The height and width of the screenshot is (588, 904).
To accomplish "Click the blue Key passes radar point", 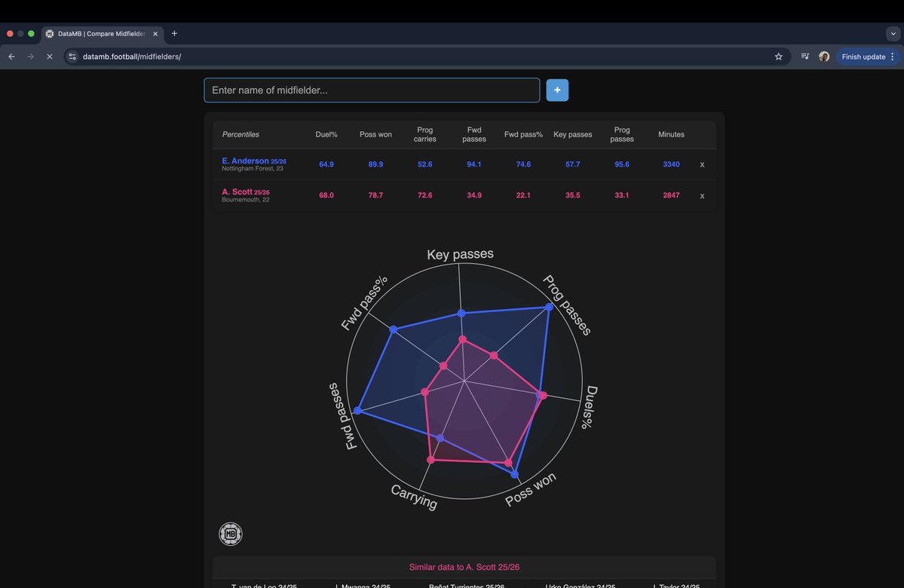I will tap(461, 313).
